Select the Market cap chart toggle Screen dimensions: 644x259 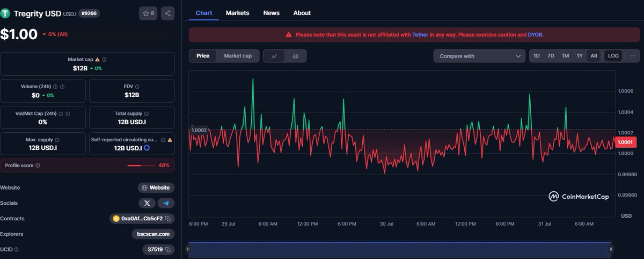tap(238, 56)
